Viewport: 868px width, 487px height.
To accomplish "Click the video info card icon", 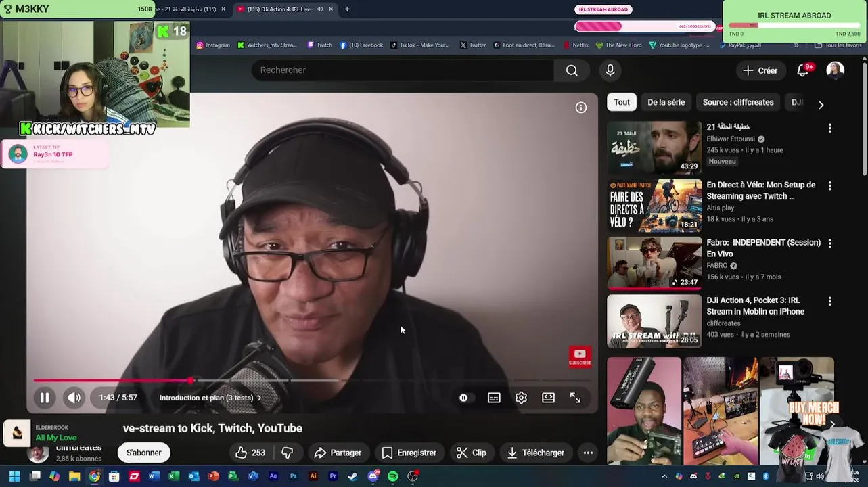I will pos(581,108).
